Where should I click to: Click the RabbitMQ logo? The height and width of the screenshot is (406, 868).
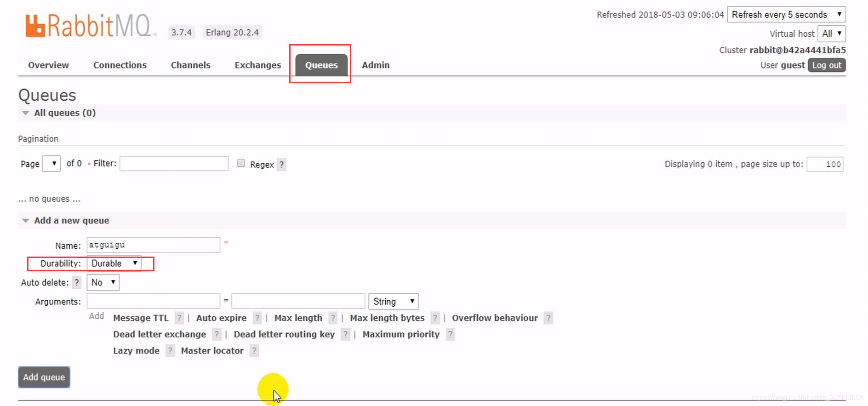(x=91, y=26)
